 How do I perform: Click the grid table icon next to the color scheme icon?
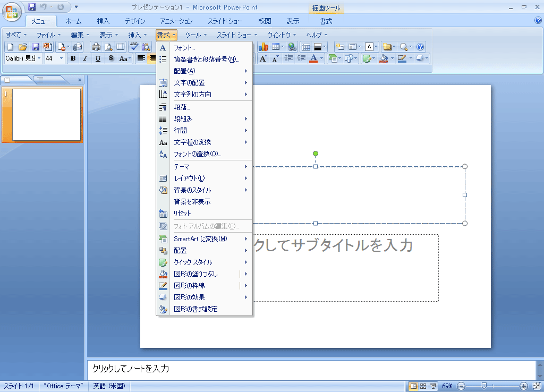click(306, 47)
